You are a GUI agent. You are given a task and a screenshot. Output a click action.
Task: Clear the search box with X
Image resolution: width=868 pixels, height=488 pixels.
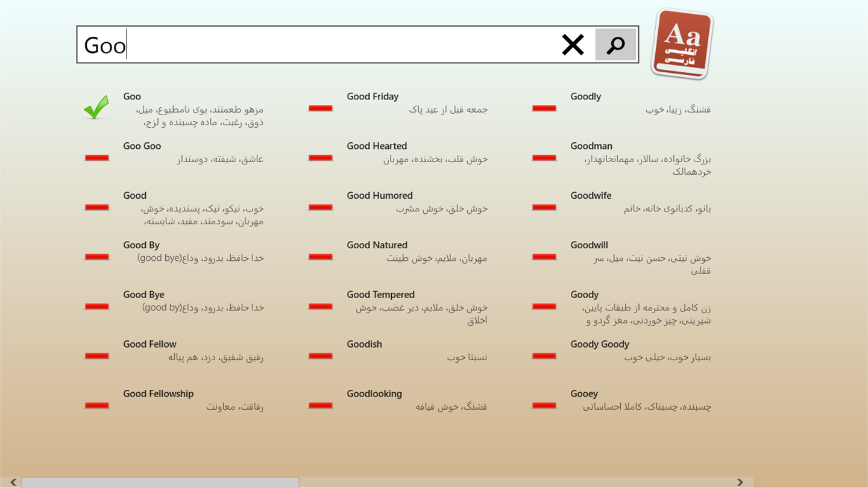click(x=573, y=45)
